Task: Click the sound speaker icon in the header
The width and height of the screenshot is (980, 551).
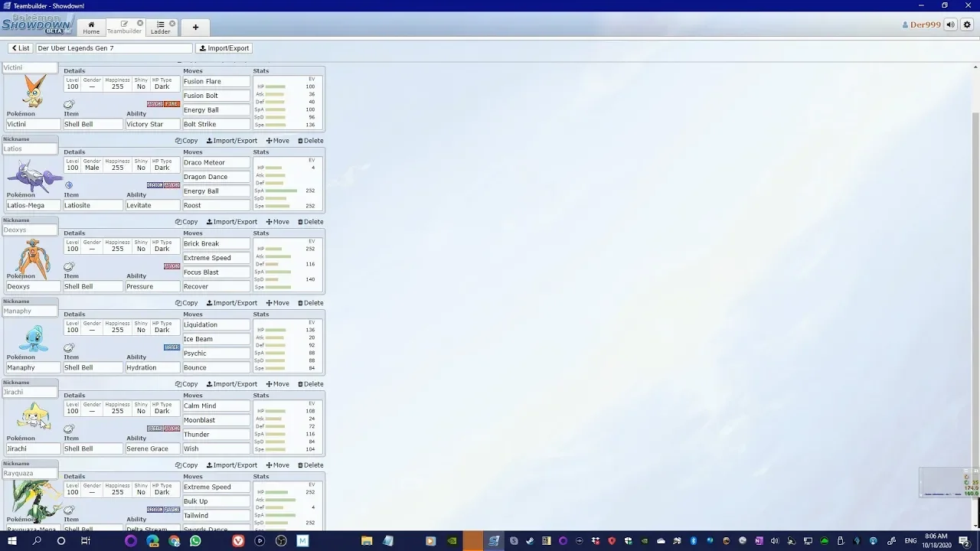Action: click(950, 24)
